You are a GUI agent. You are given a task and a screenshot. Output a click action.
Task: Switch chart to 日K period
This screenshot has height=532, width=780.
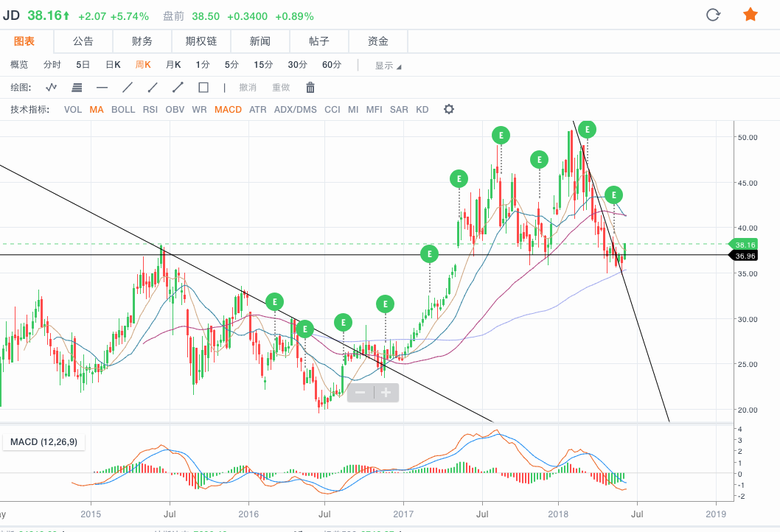click(x=113, y=65)
